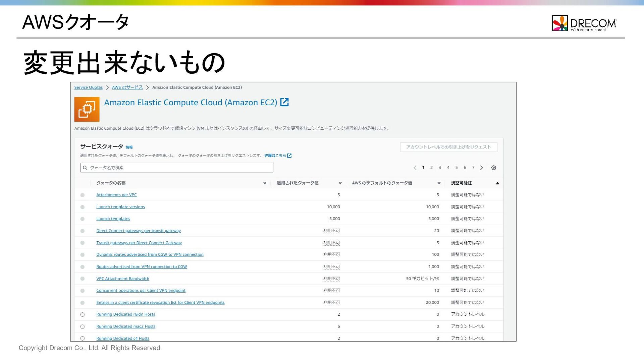
Task: Go to previous page with the left chevron
Action: click(x=415, y=168)
